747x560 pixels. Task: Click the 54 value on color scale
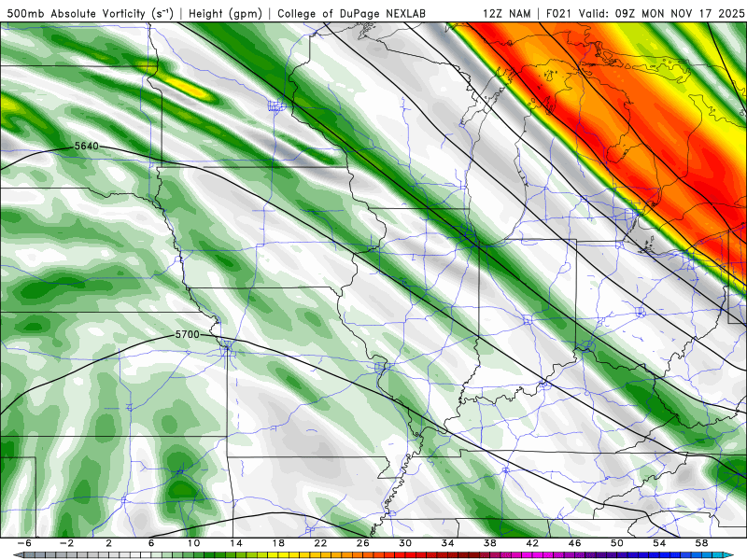(659, 543)
